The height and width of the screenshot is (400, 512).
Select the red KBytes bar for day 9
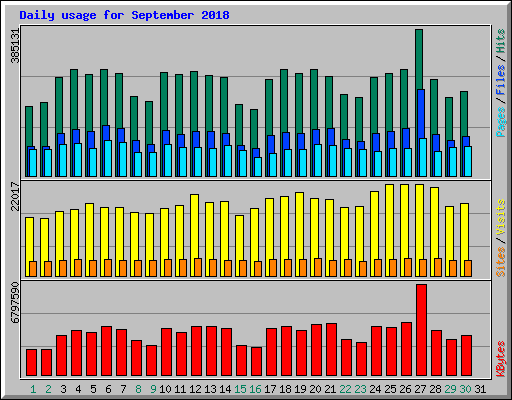151,361
